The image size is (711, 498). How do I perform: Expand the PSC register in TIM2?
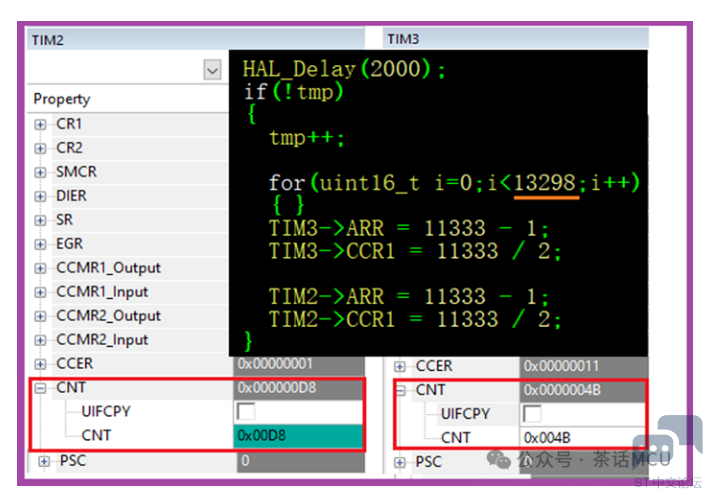(x=43, y=461)
